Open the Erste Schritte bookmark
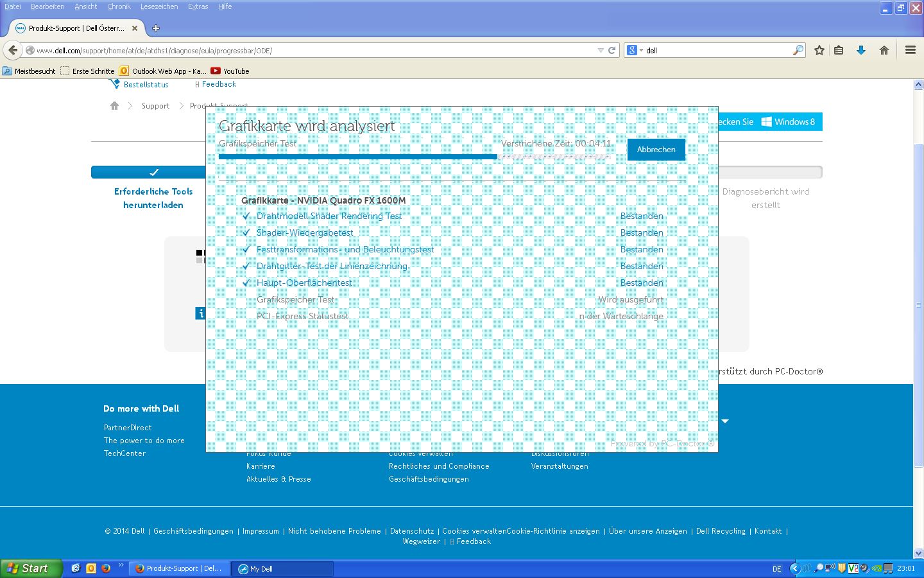 point(87,71)
